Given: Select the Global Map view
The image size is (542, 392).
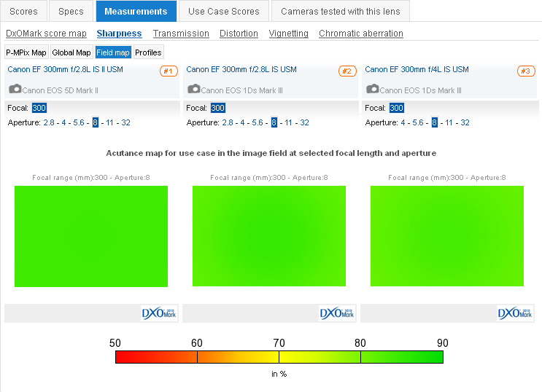Looking at the screenshot, I should [x=71, y=52].
